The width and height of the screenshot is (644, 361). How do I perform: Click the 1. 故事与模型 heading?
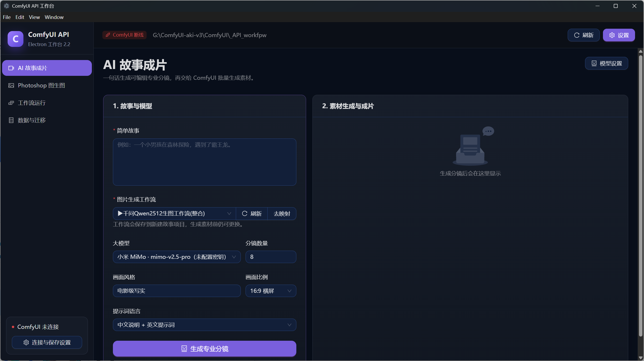tap(133, 106)
